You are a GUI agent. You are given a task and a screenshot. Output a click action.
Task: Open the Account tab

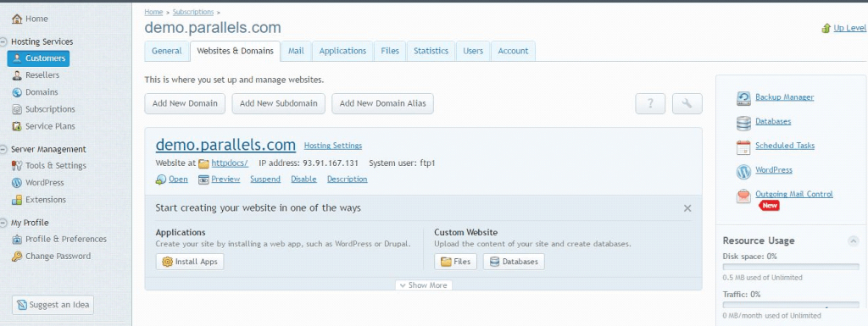[x=513, y=51]
